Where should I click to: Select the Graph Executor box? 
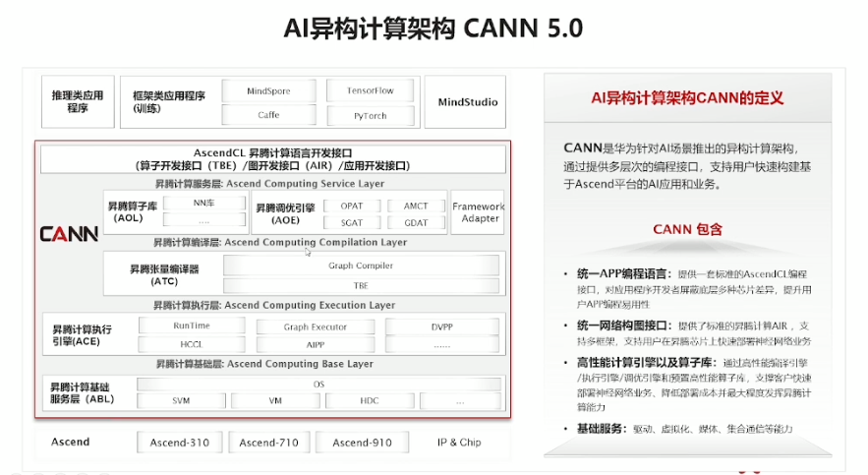click(315, 327)
